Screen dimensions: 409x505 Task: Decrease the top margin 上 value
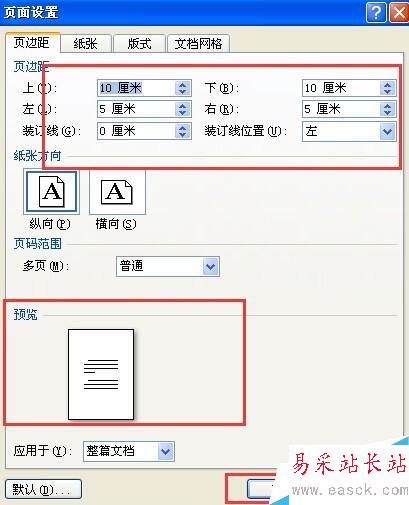(x=182, y=92)
